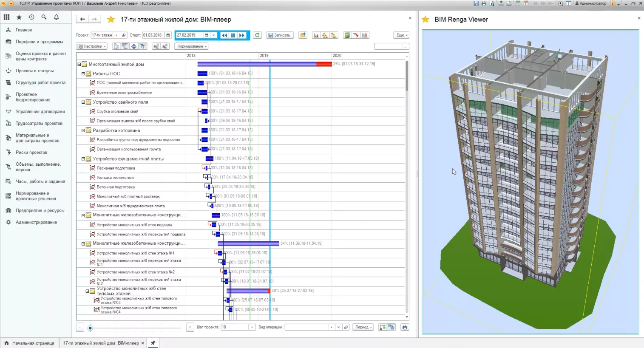Pause the BIM player playback

[x=233, y=35]
